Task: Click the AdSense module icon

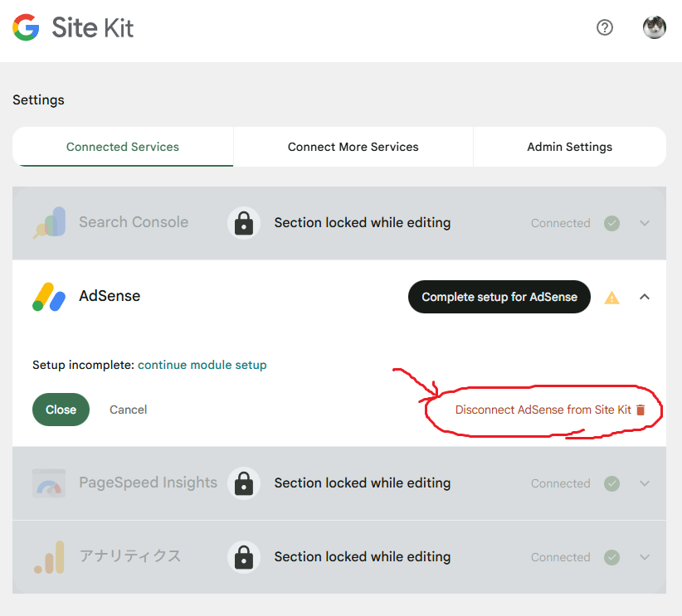Action: pyautogui.click(x=49, y=297)
